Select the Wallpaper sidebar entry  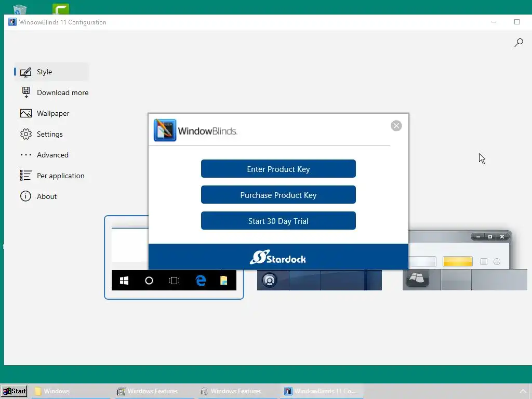click(51, 113)
